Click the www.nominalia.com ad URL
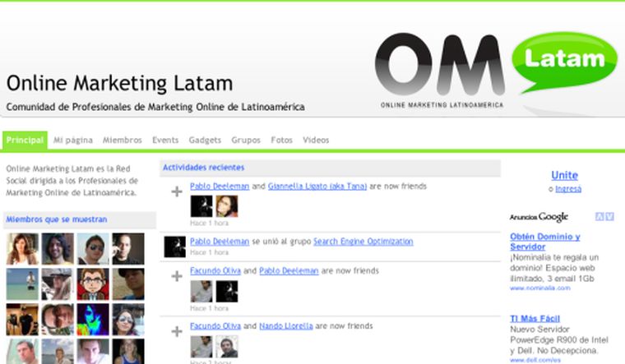The width and height of the screenshot is (625, 364). 540,288
